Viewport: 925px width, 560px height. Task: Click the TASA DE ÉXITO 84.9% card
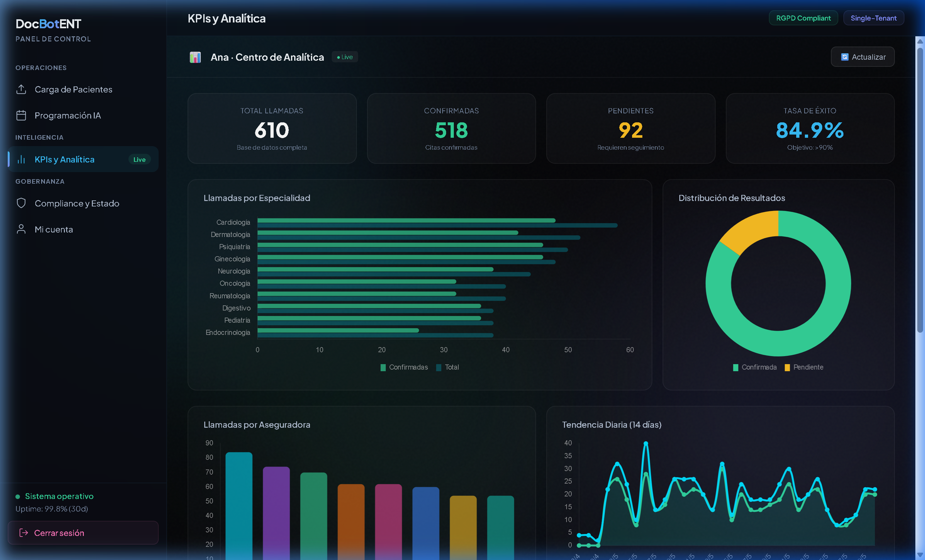pos(810,128)
